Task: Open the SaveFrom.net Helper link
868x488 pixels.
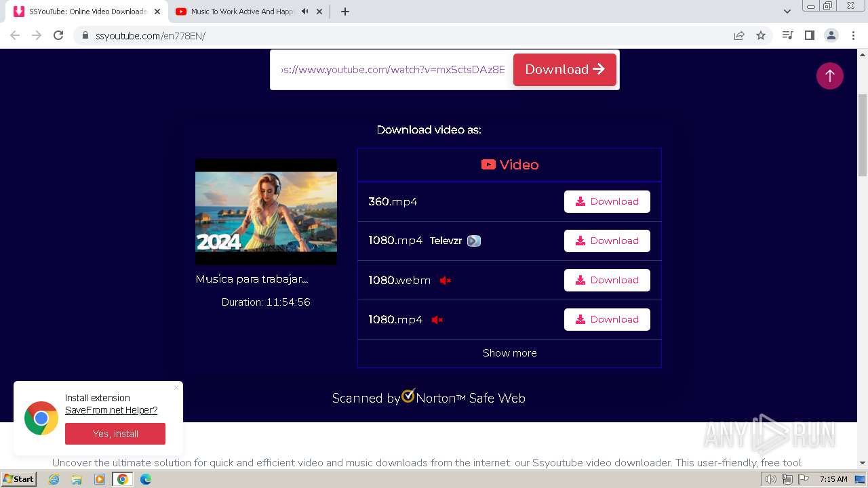Action: click(x=111, y=410)
